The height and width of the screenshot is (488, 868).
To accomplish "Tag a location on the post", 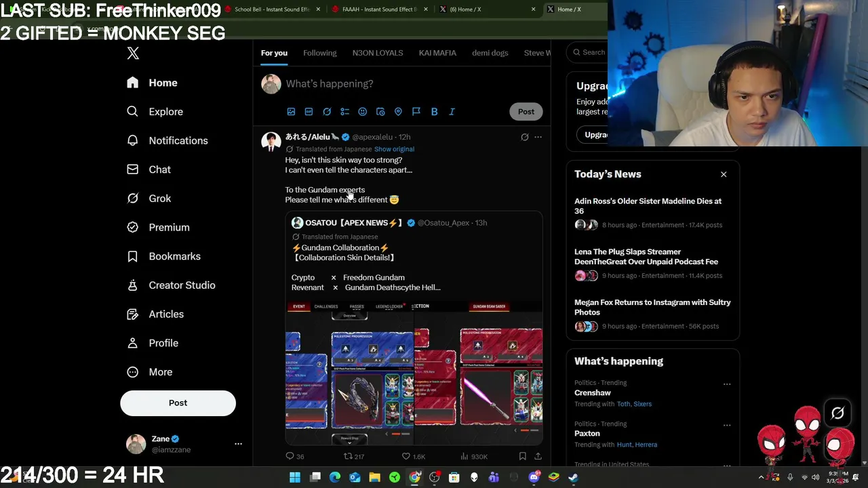I will (398, 112).
